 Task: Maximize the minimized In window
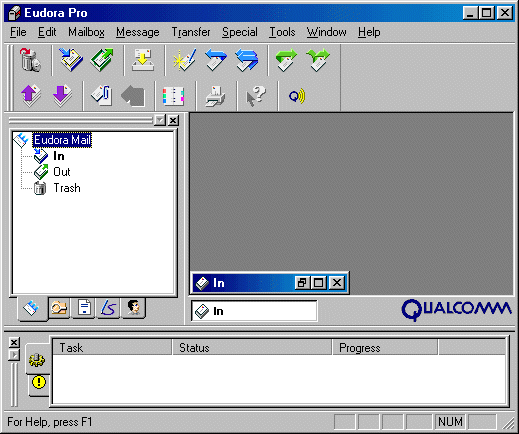click(318, 283)
